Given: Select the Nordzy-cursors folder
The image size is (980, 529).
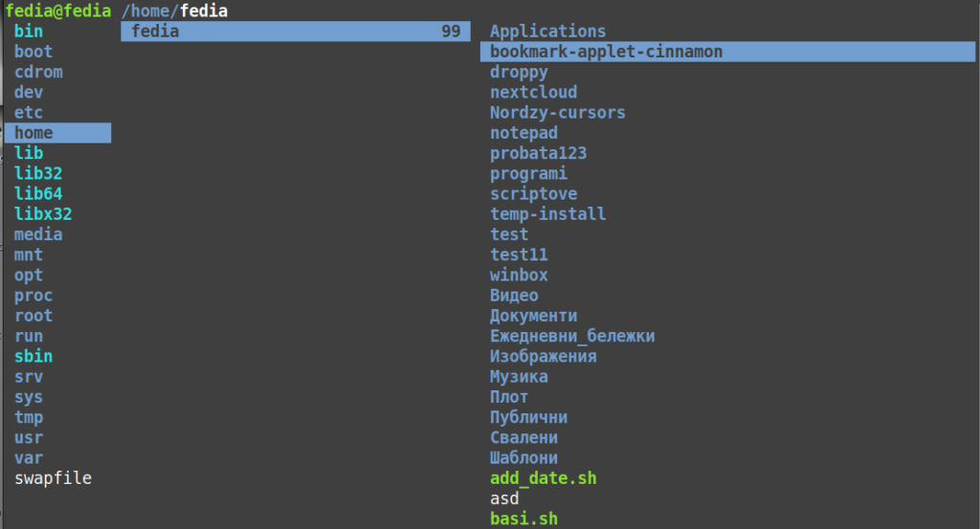Looking at the screenshot, I should pyautogui.click(x=558, y=113).
